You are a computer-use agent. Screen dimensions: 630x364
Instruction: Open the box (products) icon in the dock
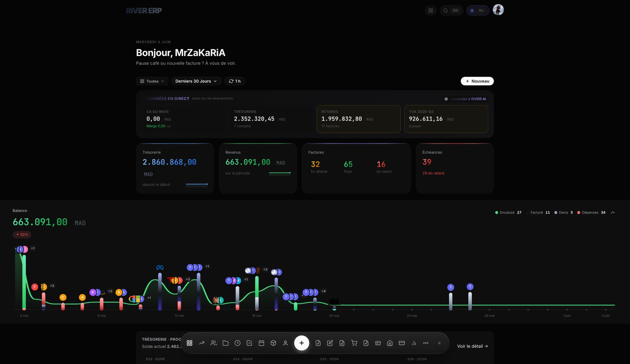(x=273, y=343)
